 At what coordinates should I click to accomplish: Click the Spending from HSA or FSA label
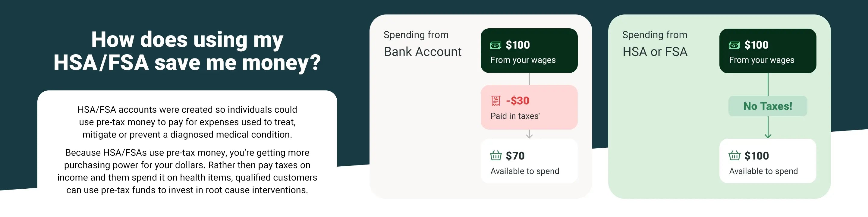click(x=654, y=44)
